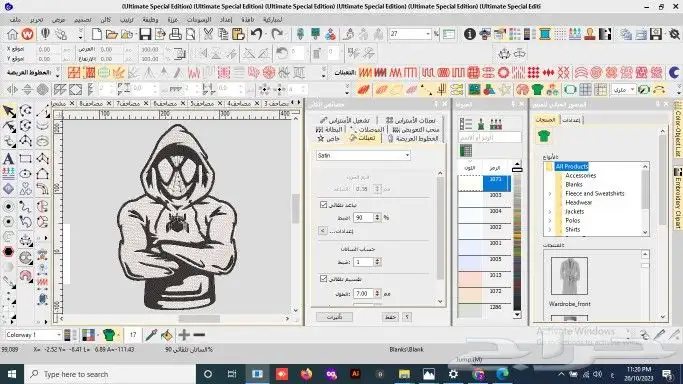Viewport: 683px width, 384px height.
Task: Select the Lettering A tool
Action: [8, 158]
